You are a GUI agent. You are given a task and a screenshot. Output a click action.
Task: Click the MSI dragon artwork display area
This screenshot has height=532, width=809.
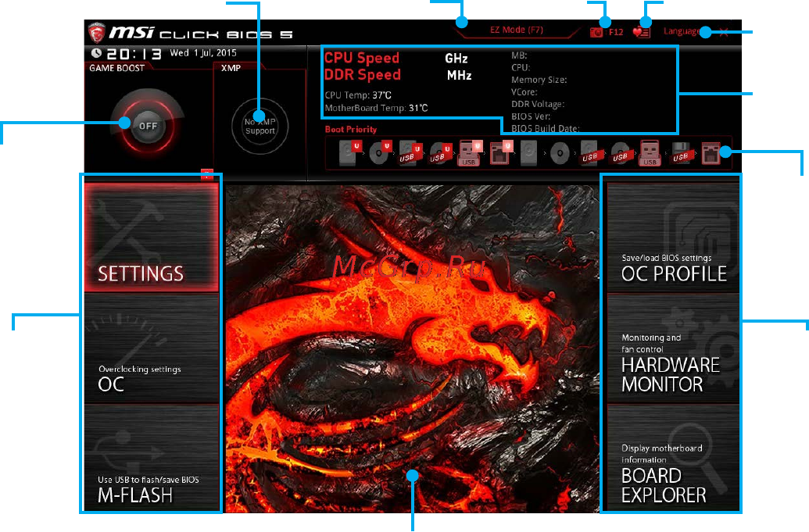(412, 348)
